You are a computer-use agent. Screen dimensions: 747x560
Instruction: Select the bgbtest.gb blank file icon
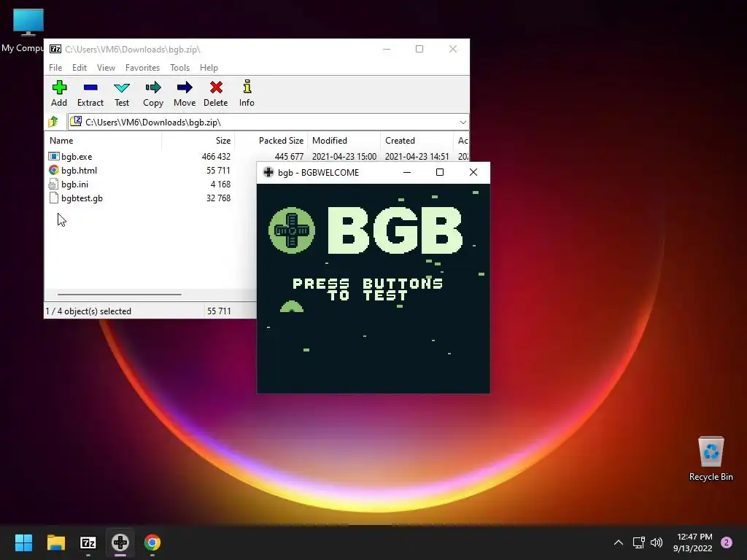click(54, 198)
